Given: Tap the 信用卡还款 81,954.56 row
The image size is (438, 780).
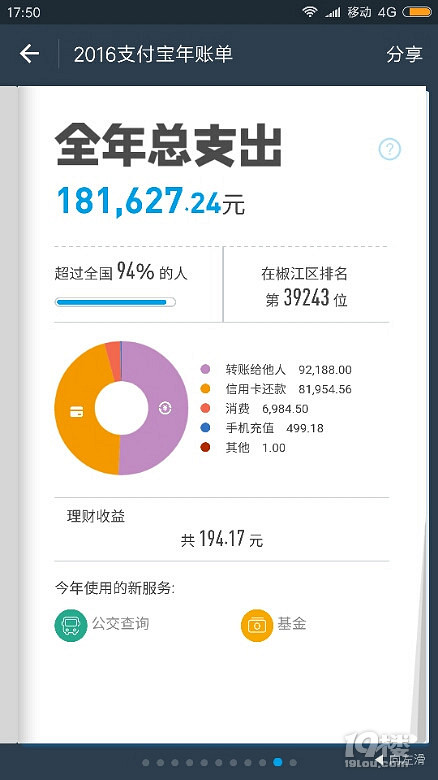Looking at the screenshot, I should tap(276, 389).
